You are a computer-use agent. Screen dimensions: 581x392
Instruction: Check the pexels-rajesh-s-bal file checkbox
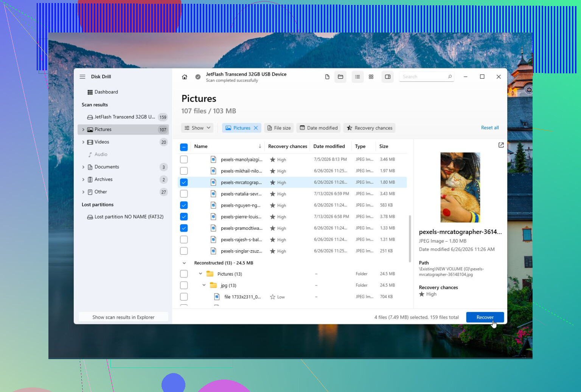[x=184, y=240]
